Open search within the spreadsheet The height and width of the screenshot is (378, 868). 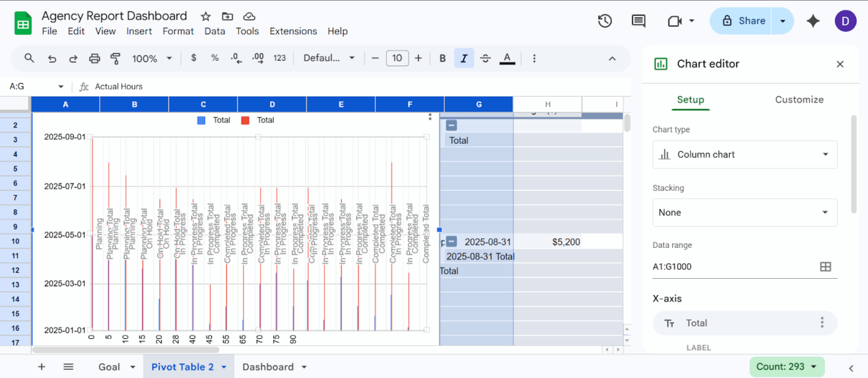click(29, 58)
